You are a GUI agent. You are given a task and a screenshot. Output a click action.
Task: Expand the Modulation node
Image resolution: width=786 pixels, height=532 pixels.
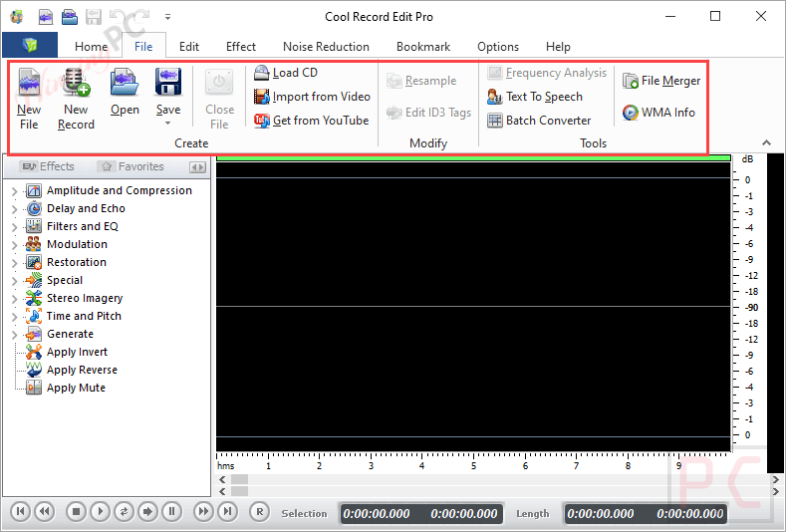click(14, 245)
